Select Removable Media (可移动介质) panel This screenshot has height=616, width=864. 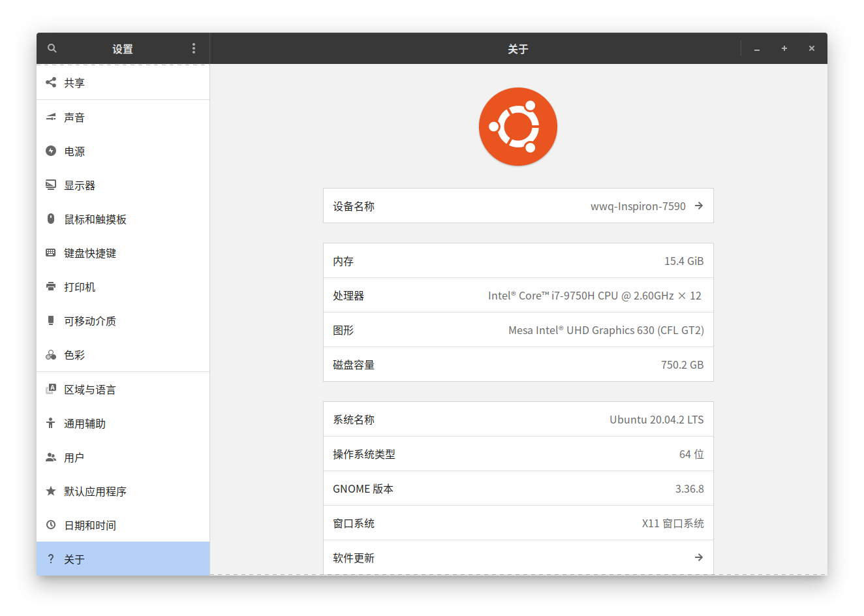tap(90, 321)
